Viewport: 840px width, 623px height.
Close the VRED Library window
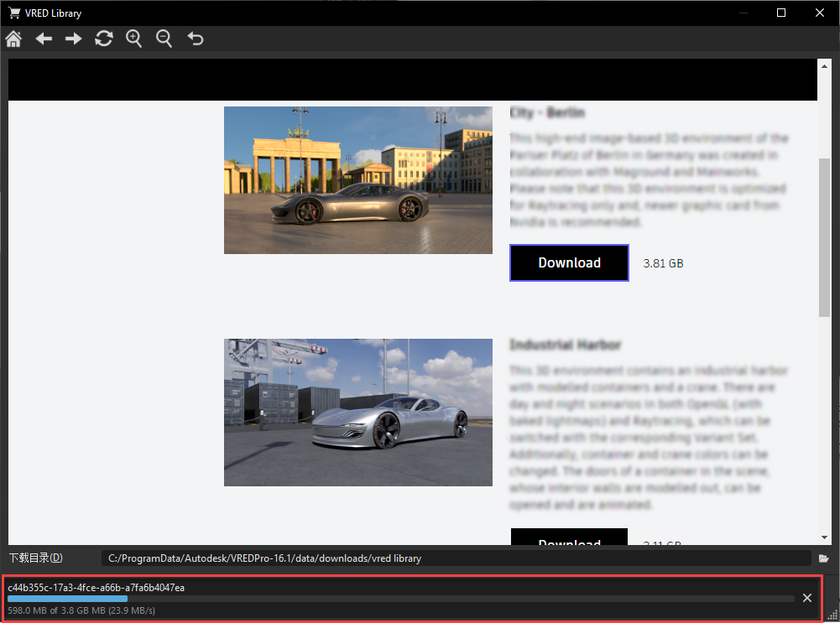(x=820, y=13)
